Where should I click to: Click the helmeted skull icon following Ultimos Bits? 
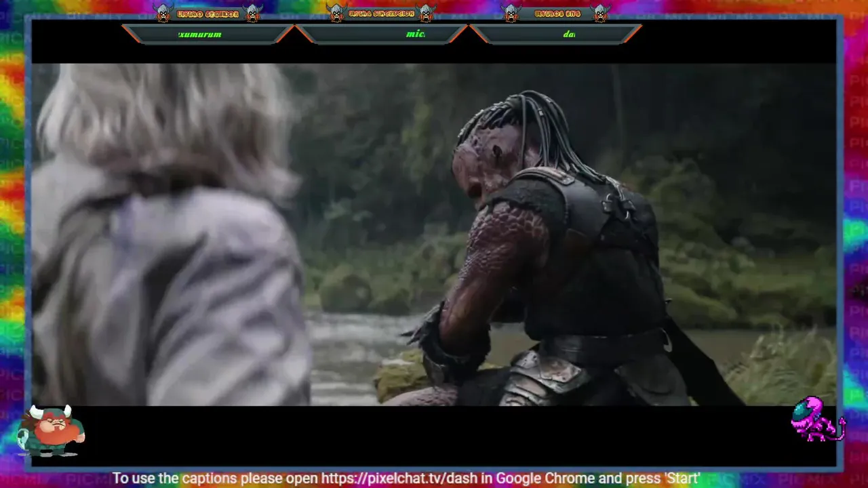pos(600,13)
